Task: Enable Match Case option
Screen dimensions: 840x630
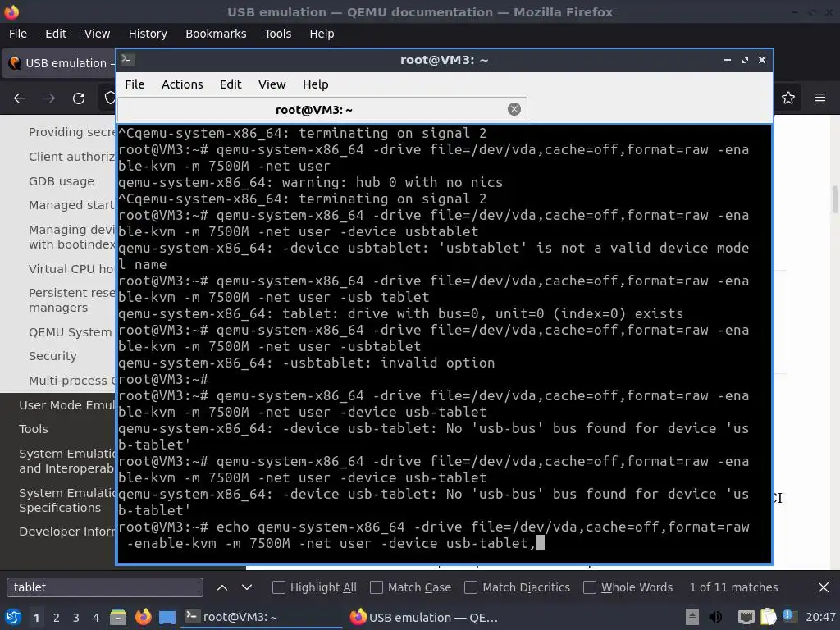Action: coord(377,587)
